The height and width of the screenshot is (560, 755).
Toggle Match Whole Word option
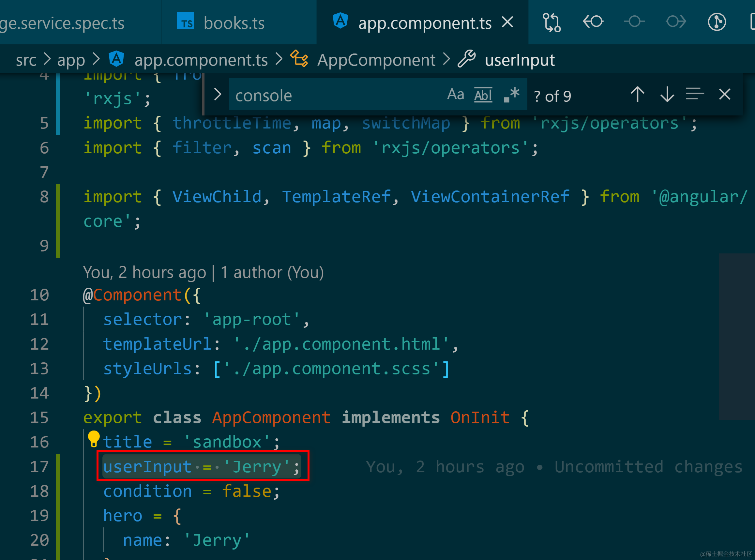tap(483, 95)
